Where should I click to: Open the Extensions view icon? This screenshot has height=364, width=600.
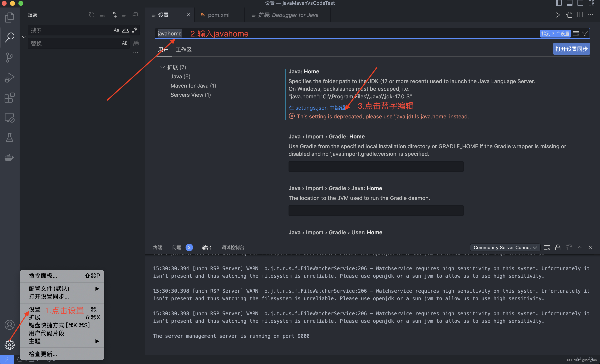(x=10, y=98)
